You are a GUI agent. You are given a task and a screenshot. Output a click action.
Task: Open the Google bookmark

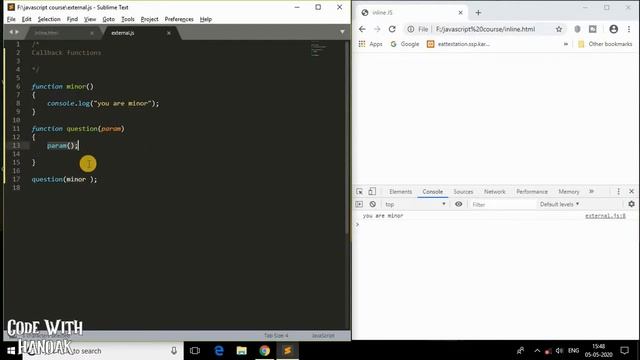coord(405,44)
